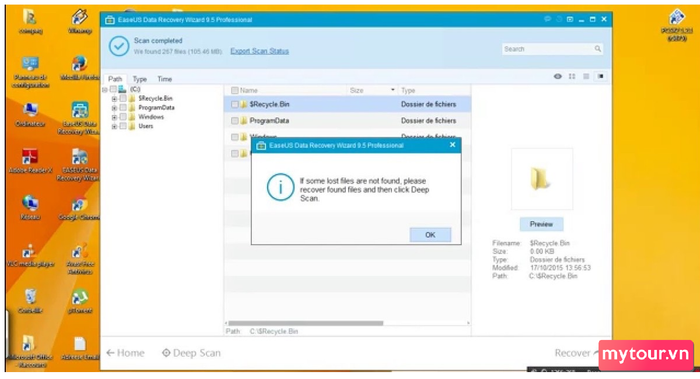This screenshot has height=379, width=700.
Task: Open Réseau desktop icon
Action: (x=30, y=208)
